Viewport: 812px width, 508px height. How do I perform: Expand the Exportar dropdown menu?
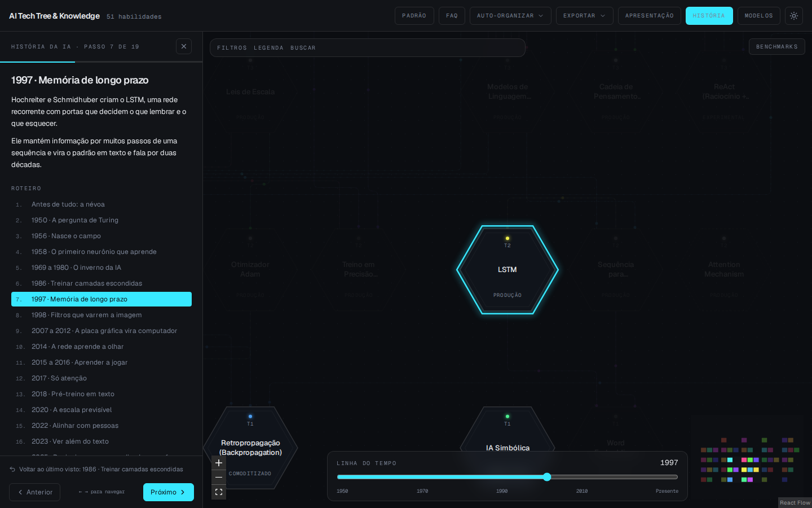pos(585,16)
